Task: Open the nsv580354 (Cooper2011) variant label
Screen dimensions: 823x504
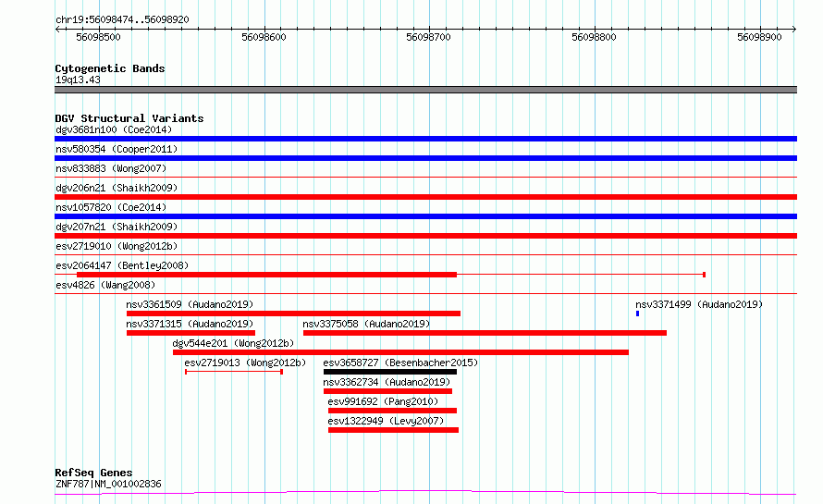Action: 117,149
